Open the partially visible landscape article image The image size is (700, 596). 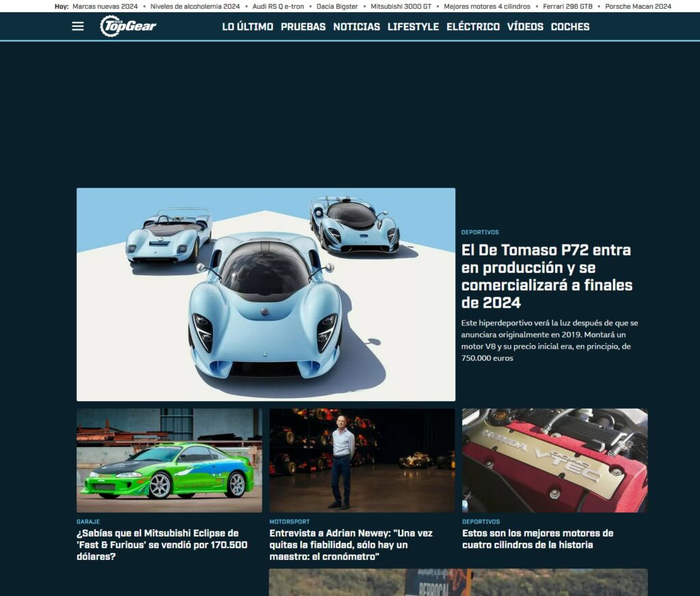tap(458, 582)
